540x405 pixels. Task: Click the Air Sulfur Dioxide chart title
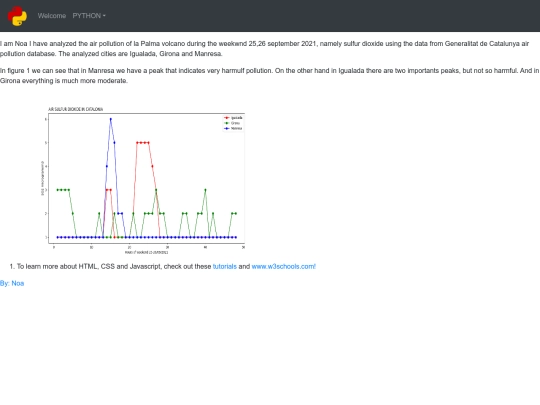click(75, 109)
